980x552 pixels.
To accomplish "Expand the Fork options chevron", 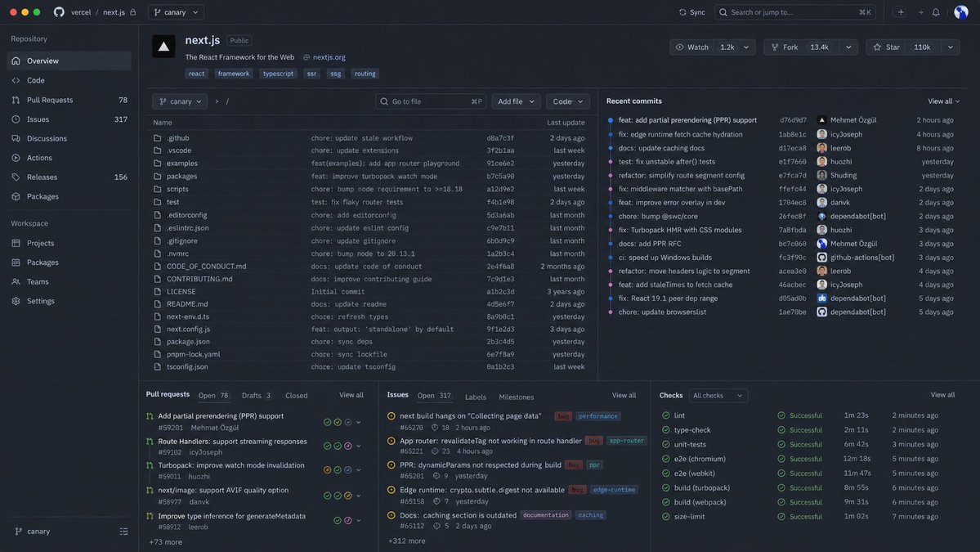I will [x=848, y=47].
